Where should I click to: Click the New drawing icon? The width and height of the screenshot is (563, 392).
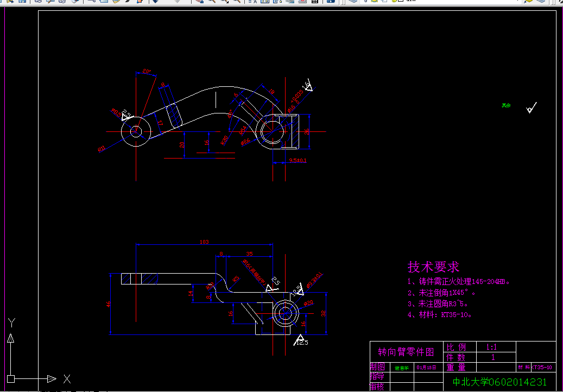tap(2, 2)
